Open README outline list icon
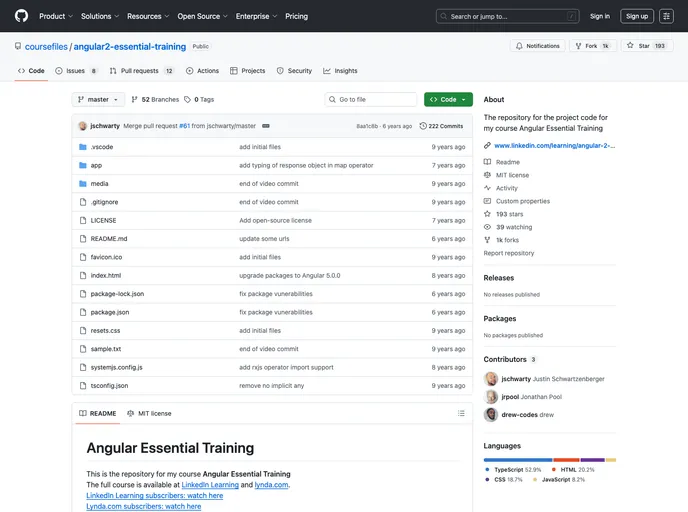 [461, 413]
